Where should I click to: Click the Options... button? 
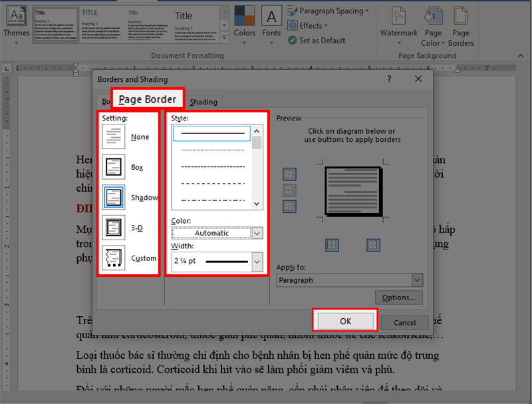coord(399,298)
